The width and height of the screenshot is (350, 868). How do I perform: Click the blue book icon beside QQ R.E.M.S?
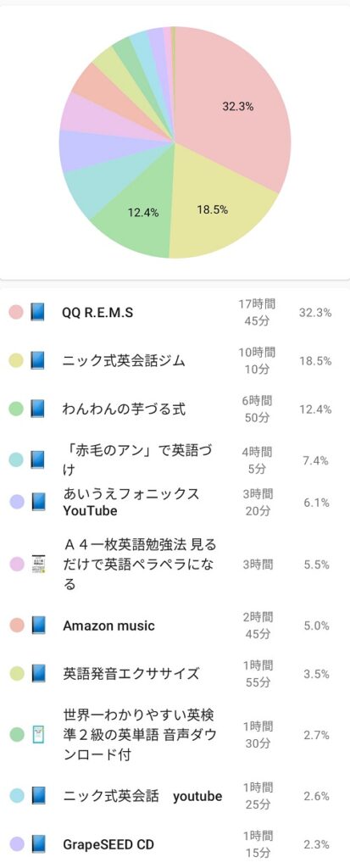click(37, 312)
